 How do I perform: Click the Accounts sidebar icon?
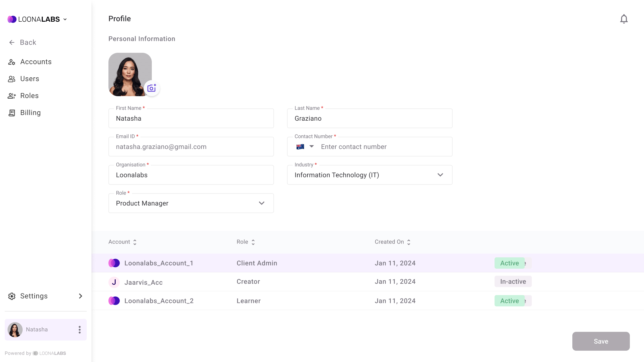pos(12,62)
